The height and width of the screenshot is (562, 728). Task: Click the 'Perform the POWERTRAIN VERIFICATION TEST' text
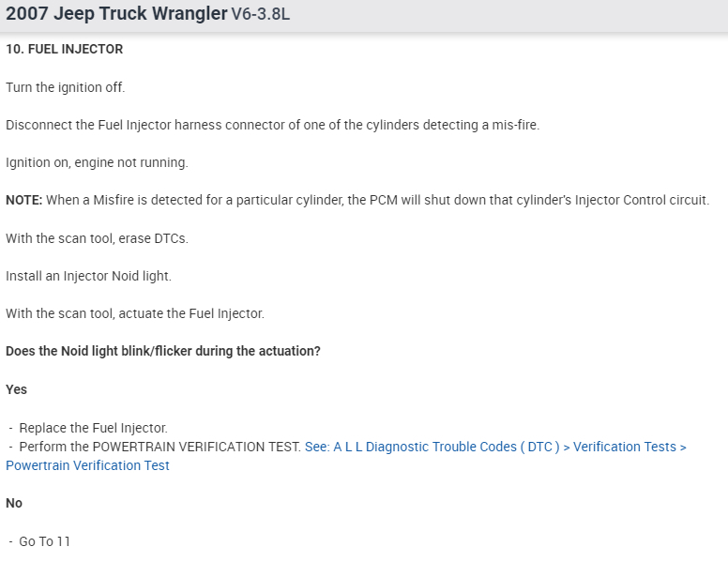coord(159,447)
